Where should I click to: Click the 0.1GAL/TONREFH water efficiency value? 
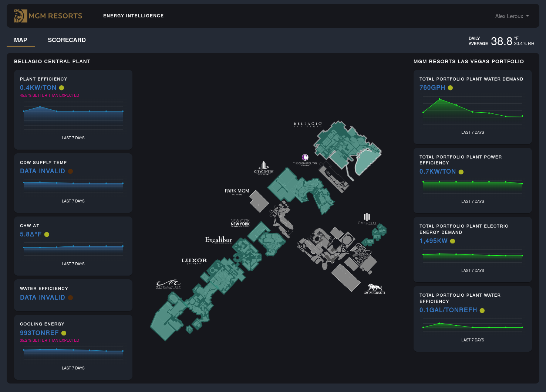click(448, 310)
